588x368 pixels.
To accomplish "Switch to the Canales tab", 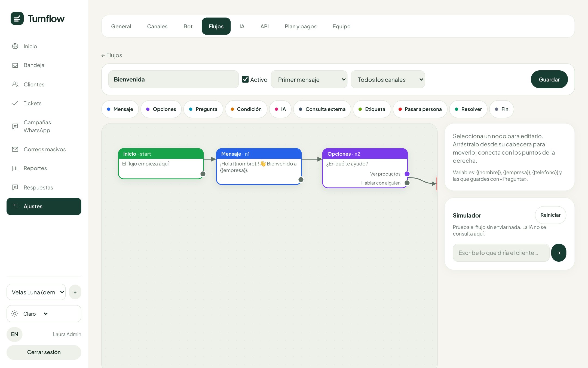I will (x=157, y=26).
